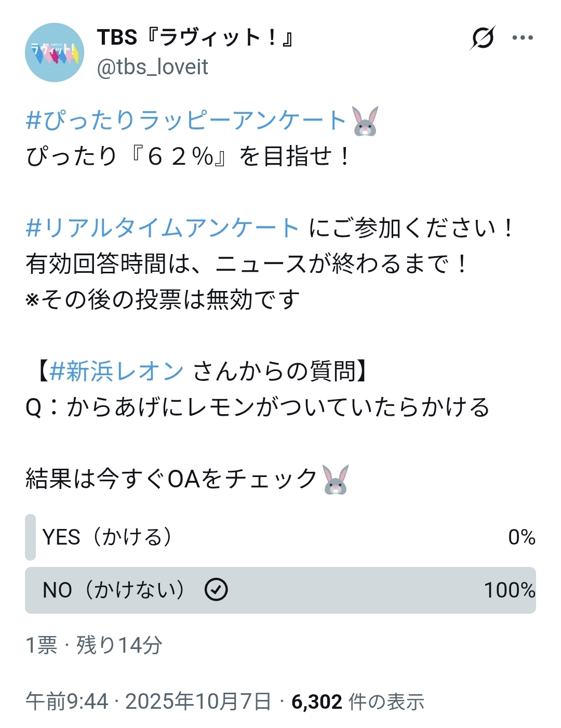Open the #新浜レオン hashtag

(117, 372)
